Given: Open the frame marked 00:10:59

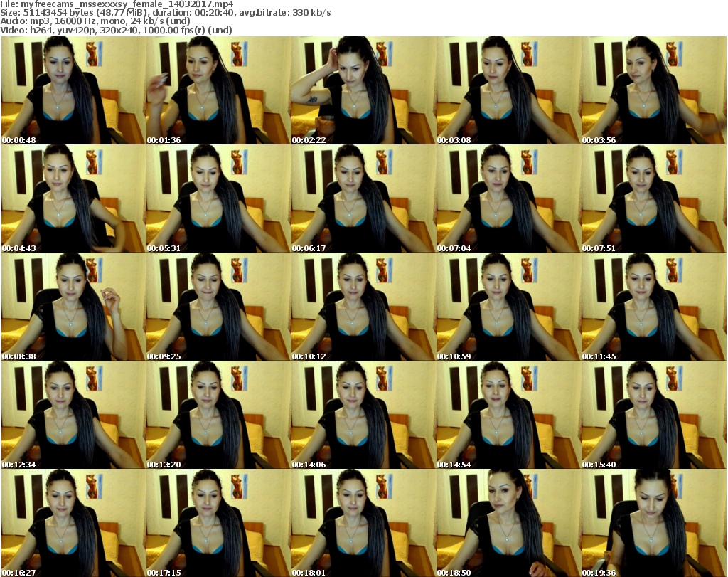Looking at the screenshot, I should click(508, 307).
